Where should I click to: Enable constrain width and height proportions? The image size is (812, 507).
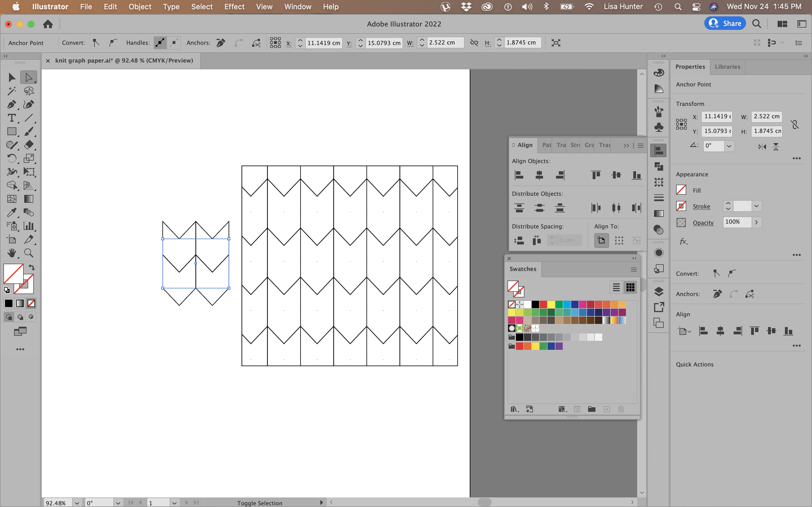795,124
